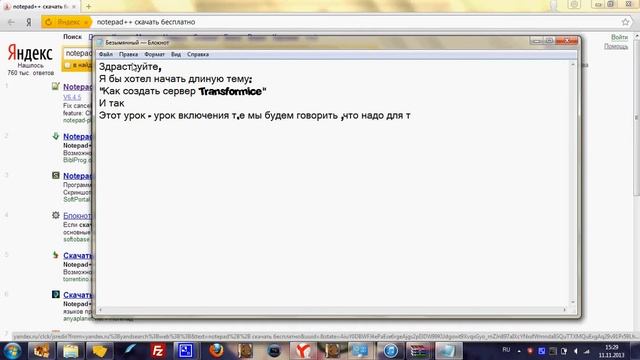Switch to Yandex browser in taskbar
Viewport: 640px width, 360px height.
(x=303, y=351)
